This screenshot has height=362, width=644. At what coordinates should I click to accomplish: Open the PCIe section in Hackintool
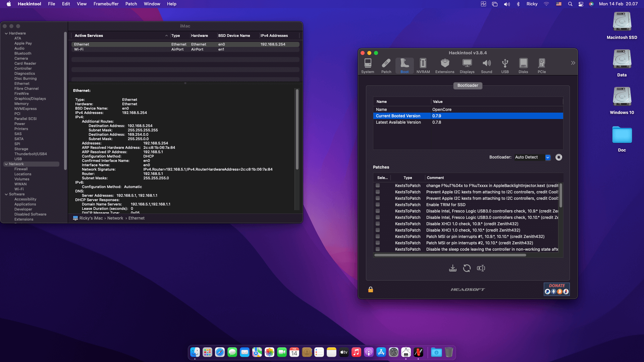click(542, 66)
